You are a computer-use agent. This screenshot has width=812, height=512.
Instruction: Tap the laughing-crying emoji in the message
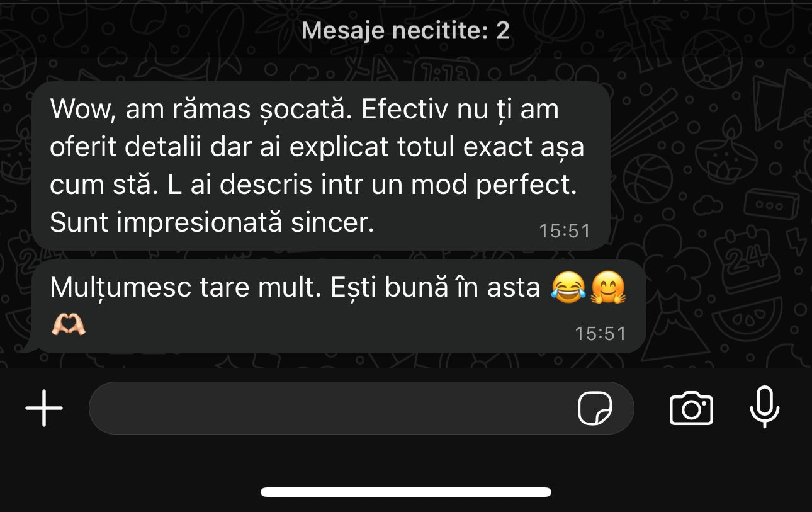tap(568, 288)
